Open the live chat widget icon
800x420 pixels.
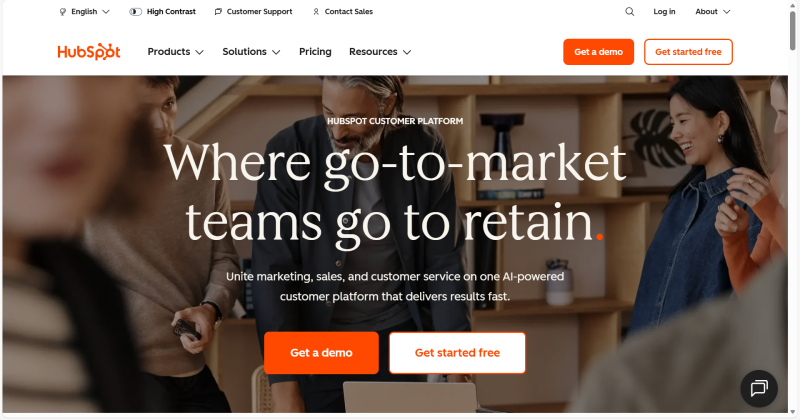point(759,388)
